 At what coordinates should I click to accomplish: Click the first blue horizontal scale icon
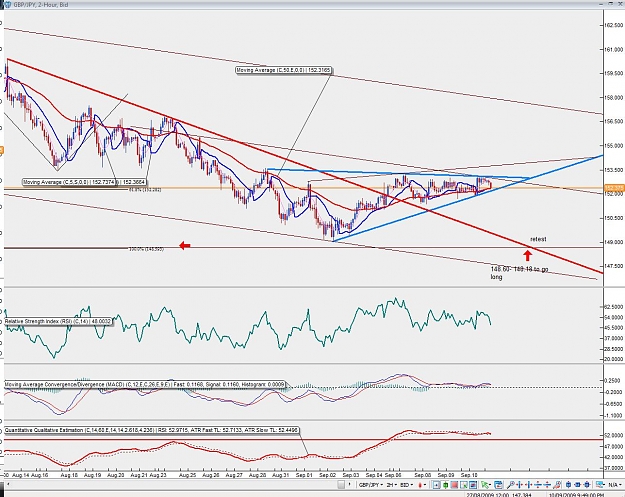(520, 485)
